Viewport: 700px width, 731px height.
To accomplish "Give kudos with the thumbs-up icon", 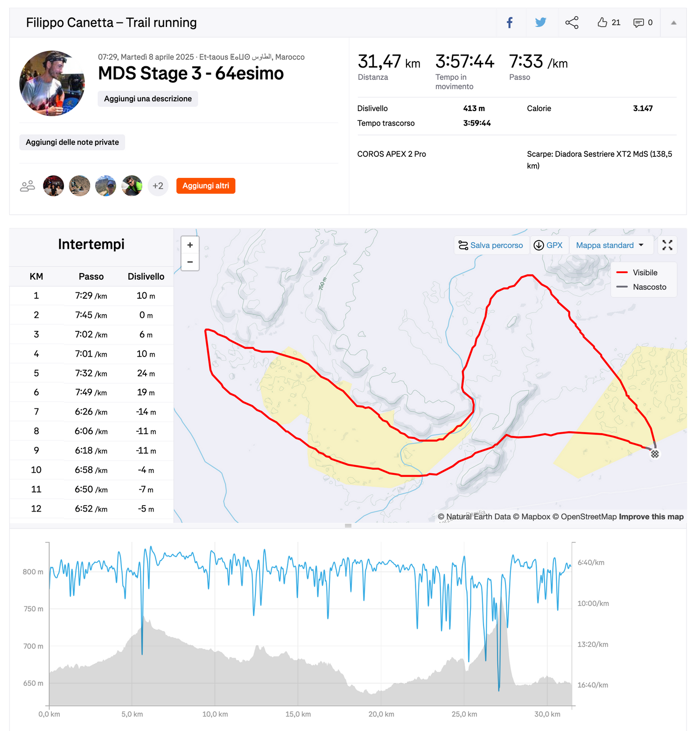I will 602,22.
